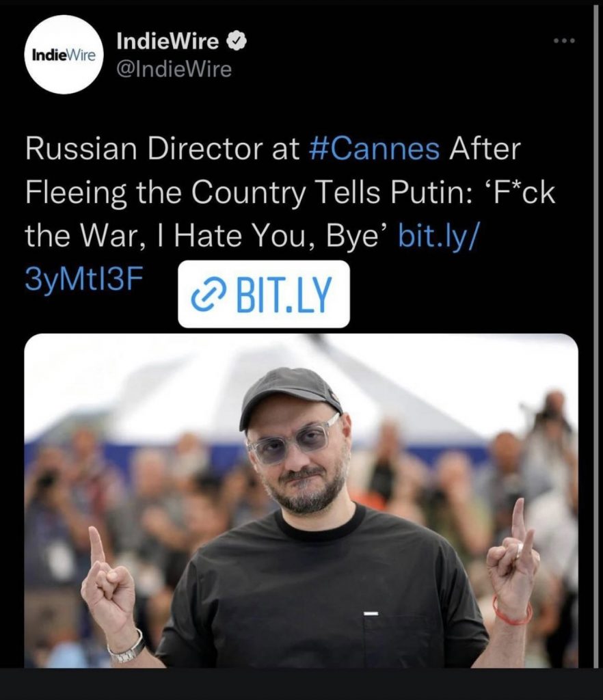Click the red bracelet in the photo
The width and height of the screenshot is (603, 700).
pyautogui.click(x=513, y=611)
